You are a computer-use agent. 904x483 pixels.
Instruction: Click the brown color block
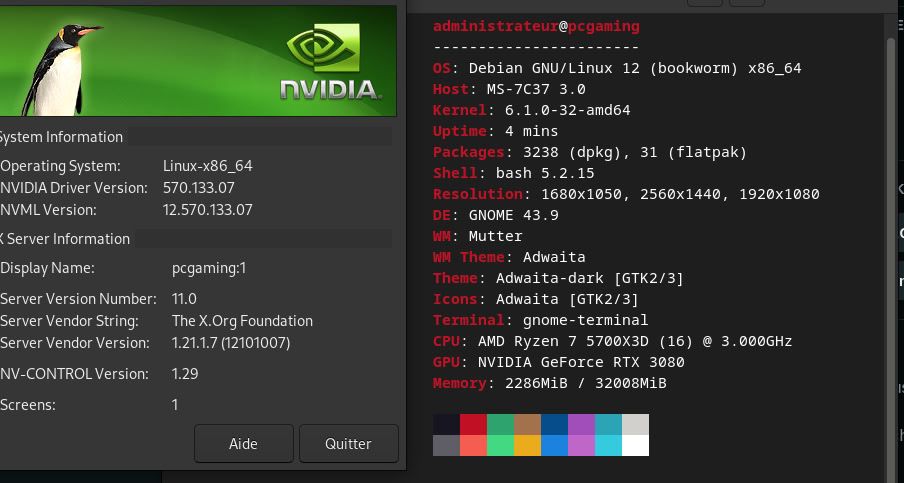(x=527, y=425)
